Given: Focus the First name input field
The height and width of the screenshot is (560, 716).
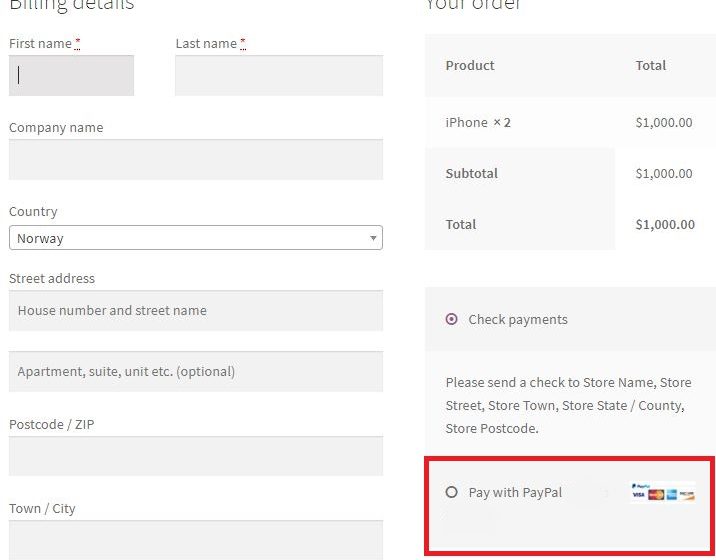Looking at the screenshot, I should tap(71, 75).
